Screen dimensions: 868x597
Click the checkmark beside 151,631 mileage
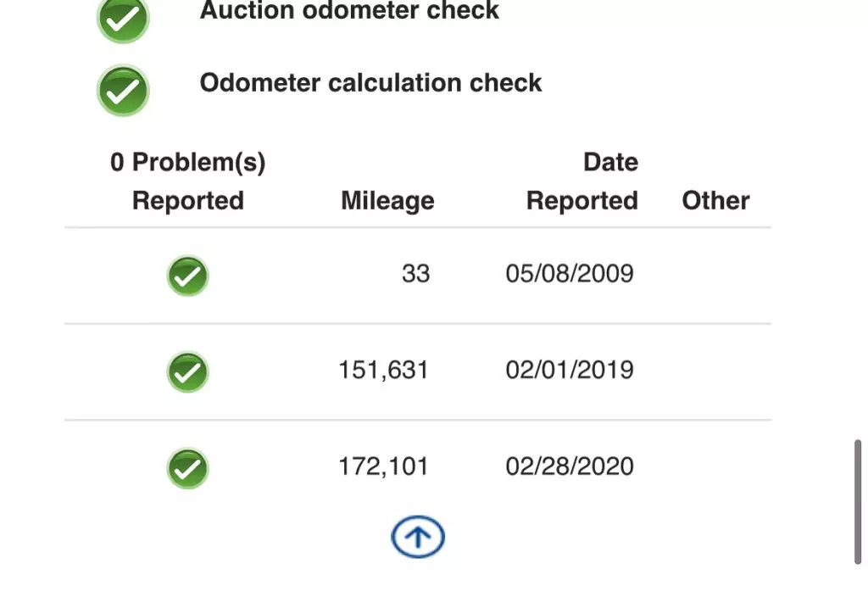[x=187, y=372]
